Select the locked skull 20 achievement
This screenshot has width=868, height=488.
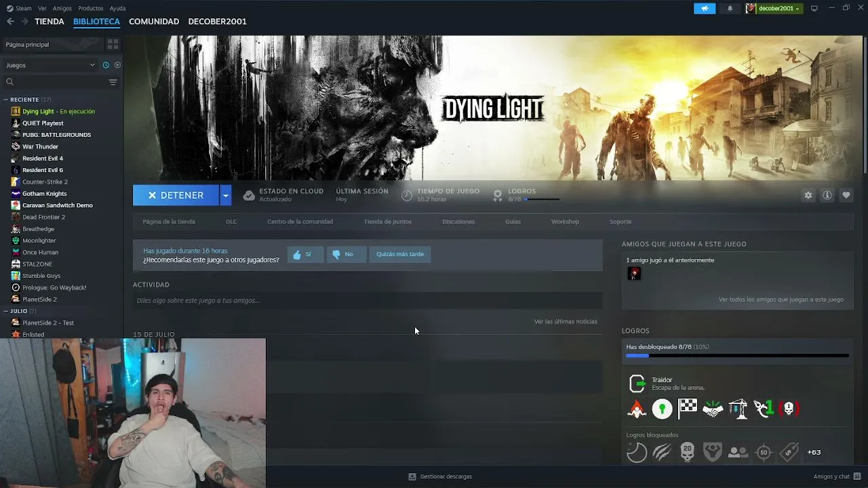tap(688, 452)
